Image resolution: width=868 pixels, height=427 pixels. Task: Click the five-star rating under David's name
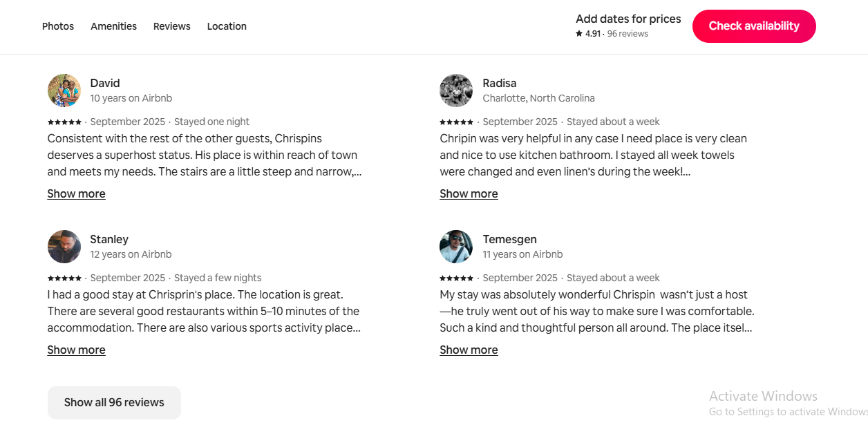click(64, 122)
